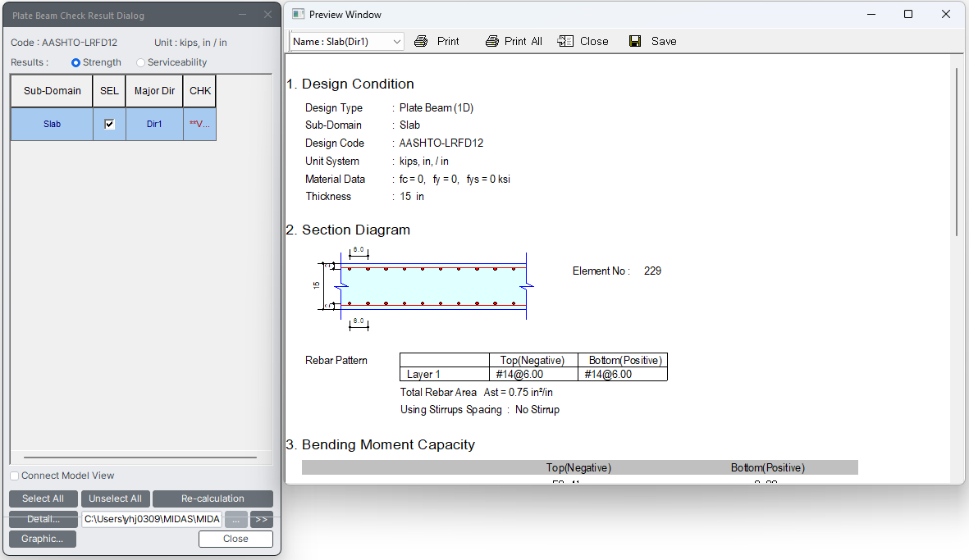Click the SEL column header
This screenshot has height=560, width=969.
109,91
